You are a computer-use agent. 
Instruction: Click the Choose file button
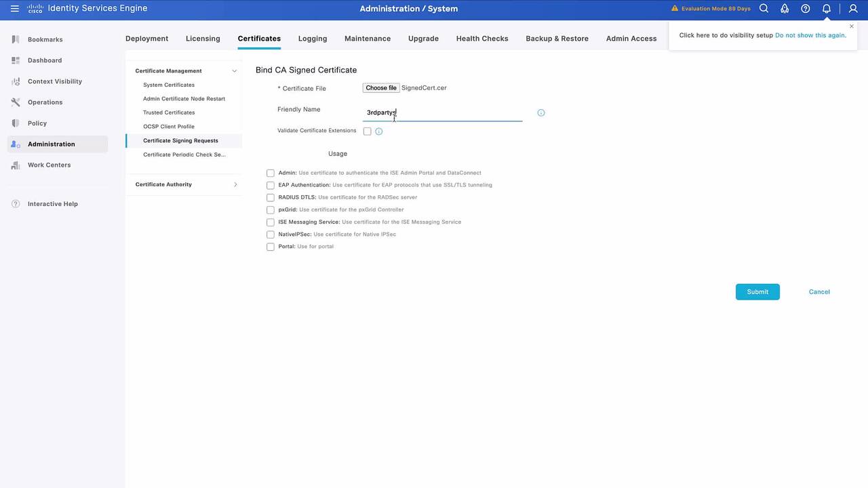pos(381,88)
